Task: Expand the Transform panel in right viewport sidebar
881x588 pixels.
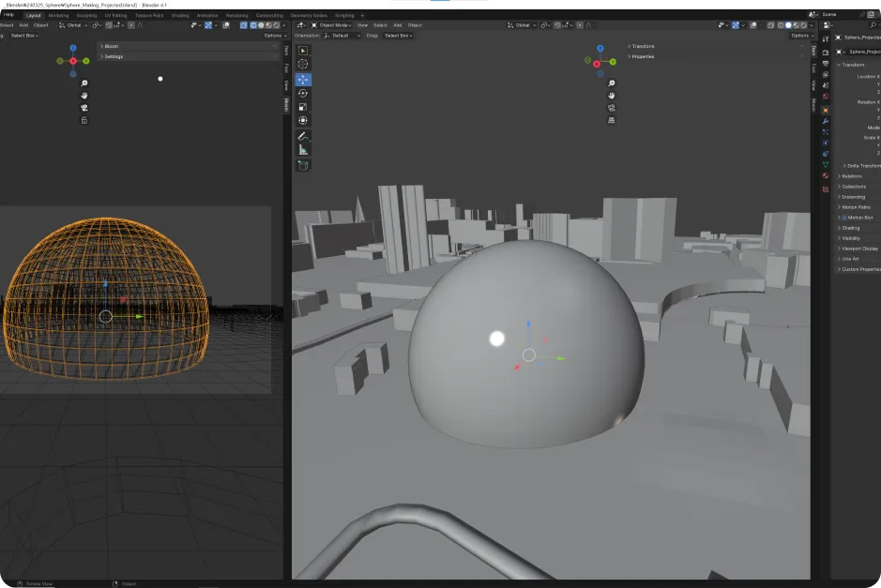Action: tap(715, 46)
